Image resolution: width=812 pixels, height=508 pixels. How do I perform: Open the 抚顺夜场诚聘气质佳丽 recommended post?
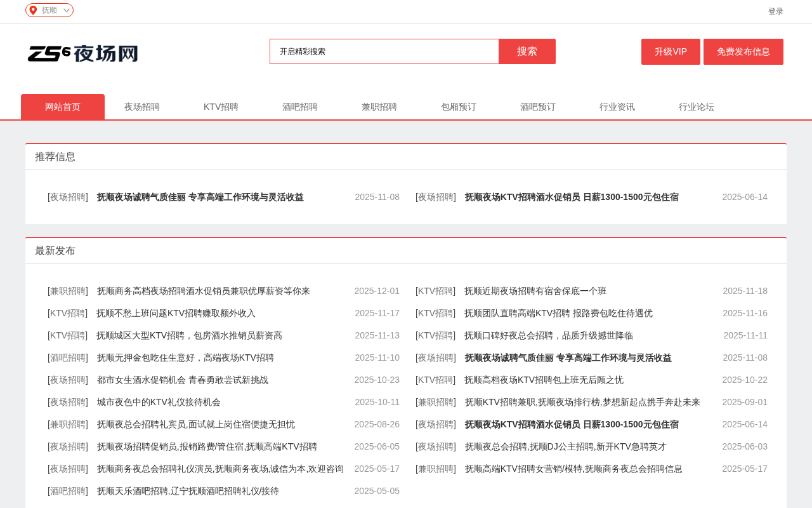point(200,197)
